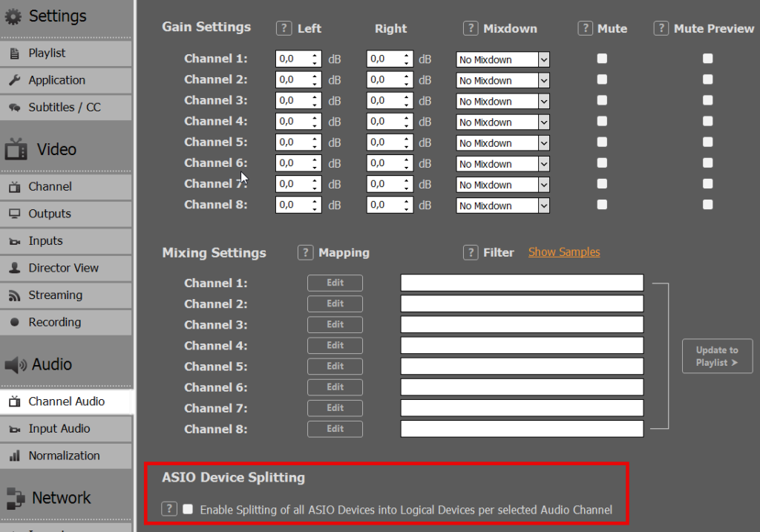Select the Channel Audio sidebar item
760x532 pixels.
click(x=66, y=401)
